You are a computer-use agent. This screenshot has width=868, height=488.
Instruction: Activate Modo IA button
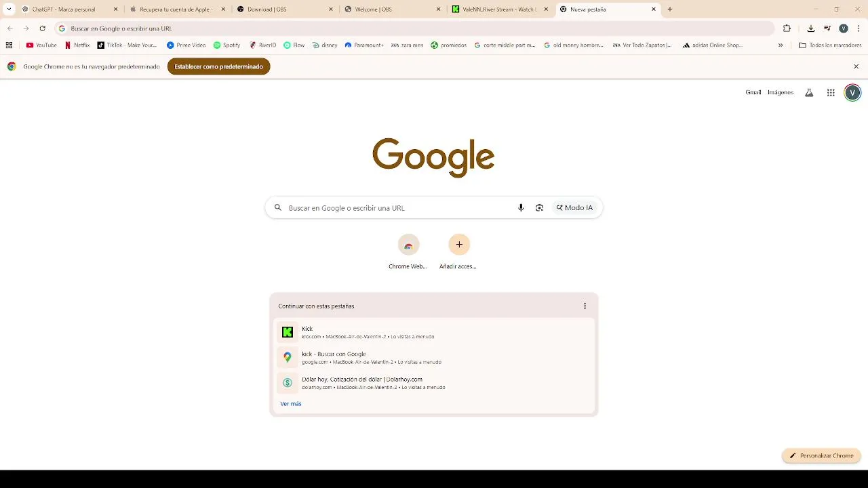tap(575, 208)
